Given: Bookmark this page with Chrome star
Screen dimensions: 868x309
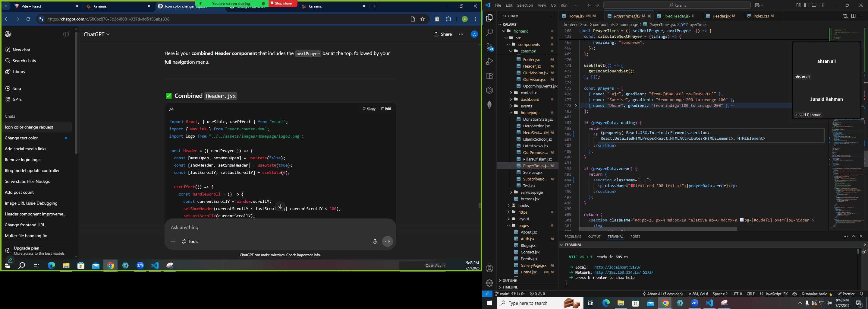Looking at the screenshot, I should (x=423, y=19).
